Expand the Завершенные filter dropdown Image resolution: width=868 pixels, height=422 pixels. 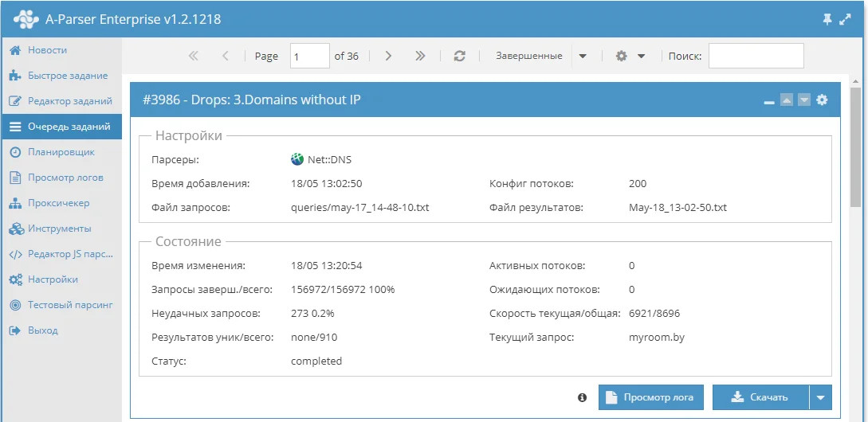[x=582, y=56]
